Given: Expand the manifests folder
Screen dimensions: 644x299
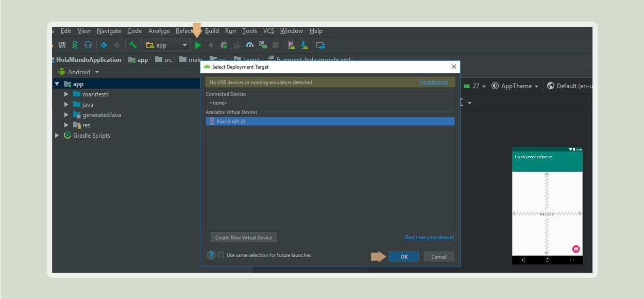Looking at the screenshot, I should coord(66,94).
